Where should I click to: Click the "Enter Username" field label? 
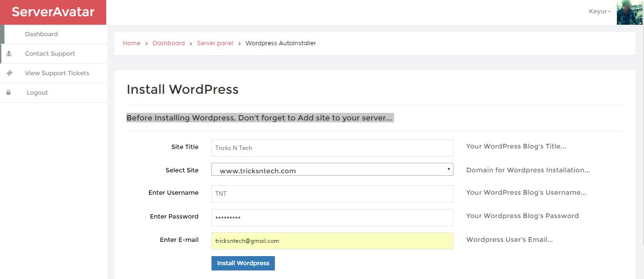tap(173, 193)
